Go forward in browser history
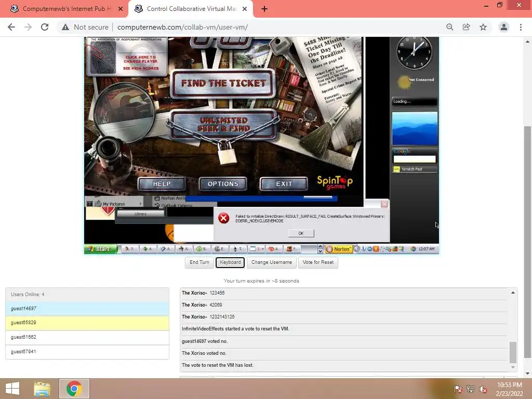 click(x=28, y=27)
